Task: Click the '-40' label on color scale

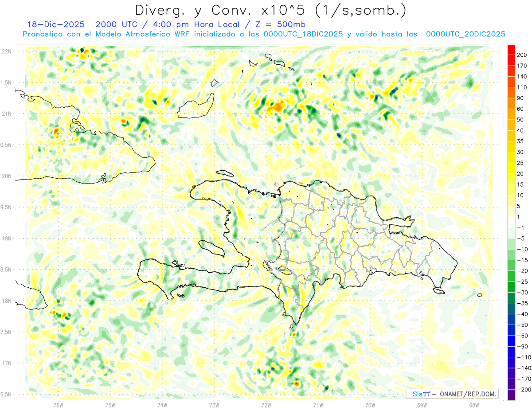Action: coord(522,314)
